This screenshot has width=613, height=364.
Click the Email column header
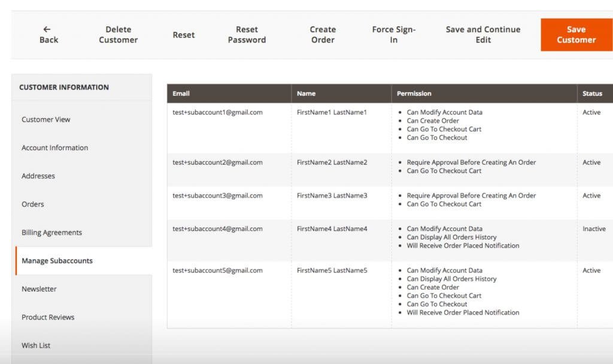181,93
